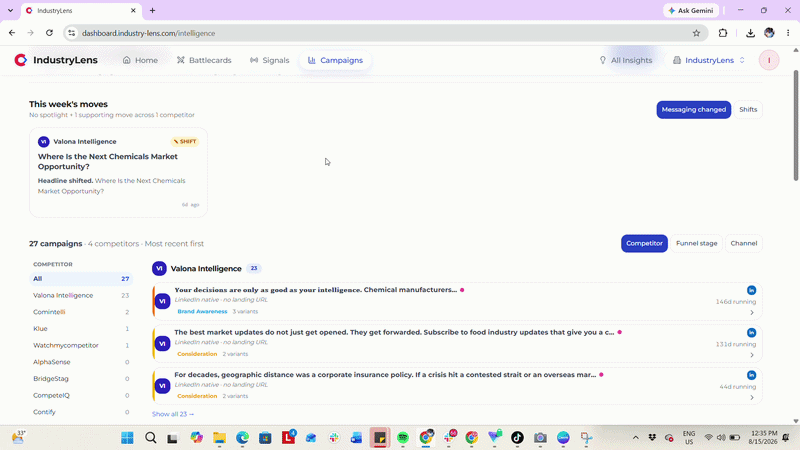Open Windows Start menu
Viewport: 800px width, 450px height.
pos(127,438)
